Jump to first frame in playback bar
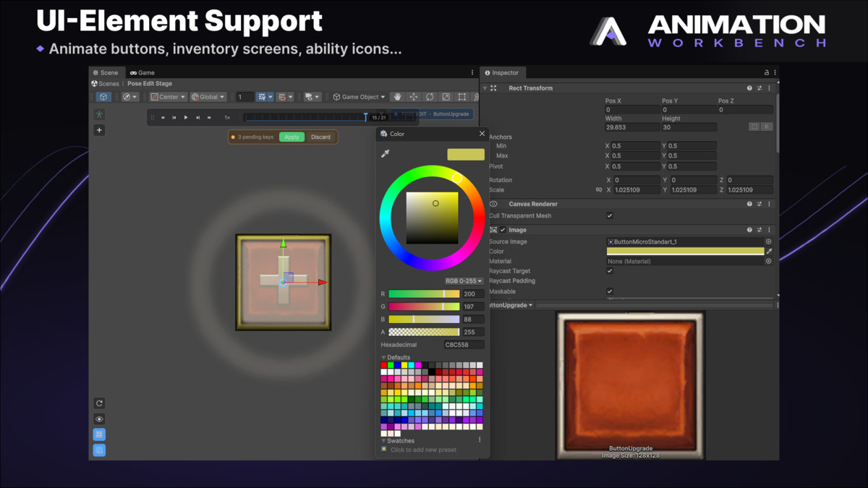This screenshot has height=488, width=868. (x=163, y=117)
